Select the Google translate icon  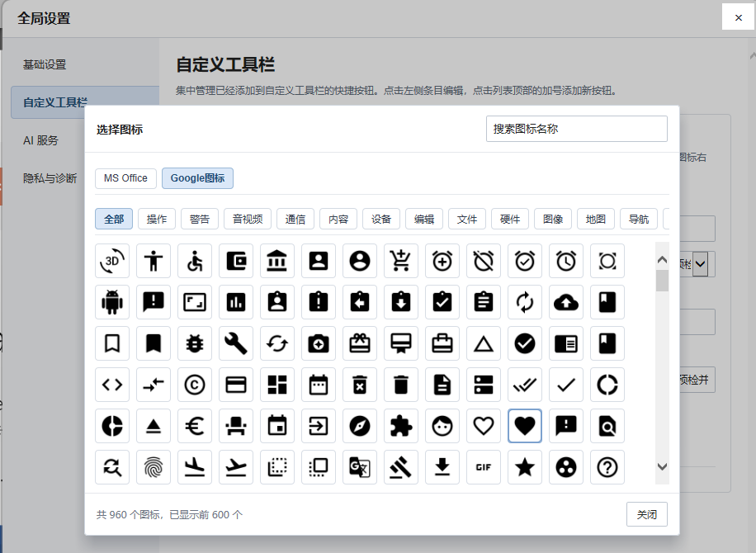[x=360, y=467]
